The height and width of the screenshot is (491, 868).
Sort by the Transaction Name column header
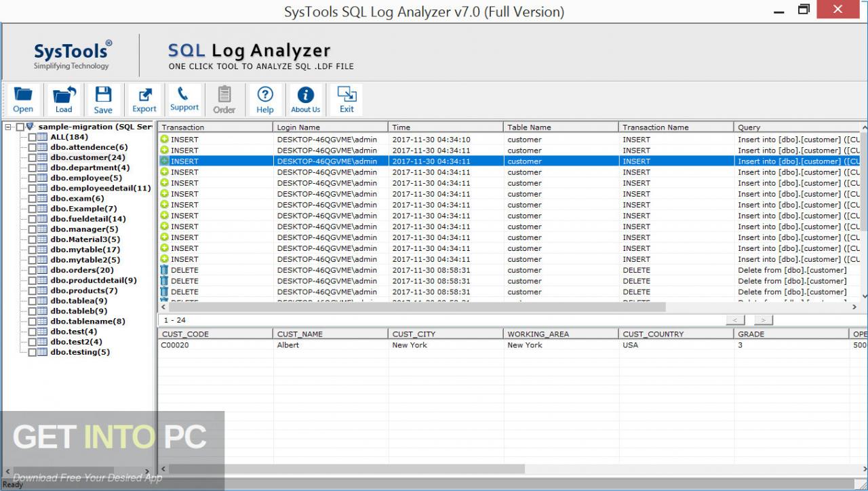click(x=677, y=127)
